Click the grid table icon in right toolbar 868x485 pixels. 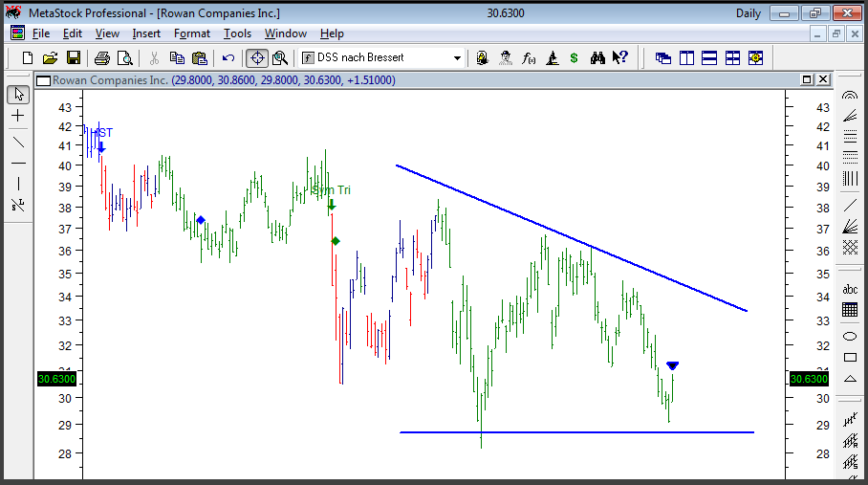click(850, 310)
